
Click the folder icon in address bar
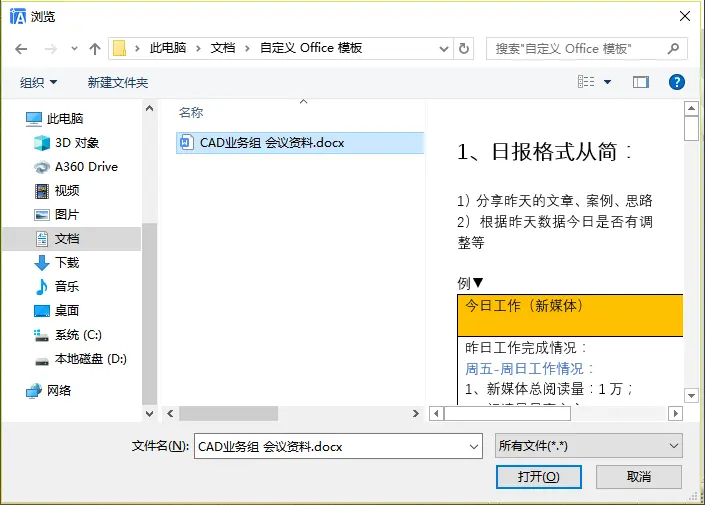click(x=119, y=48)
